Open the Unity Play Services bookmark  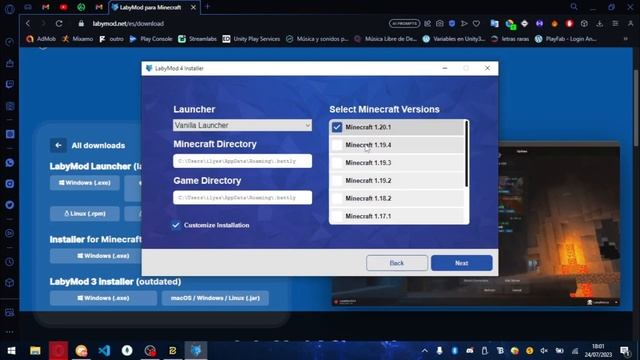(251, 39)
